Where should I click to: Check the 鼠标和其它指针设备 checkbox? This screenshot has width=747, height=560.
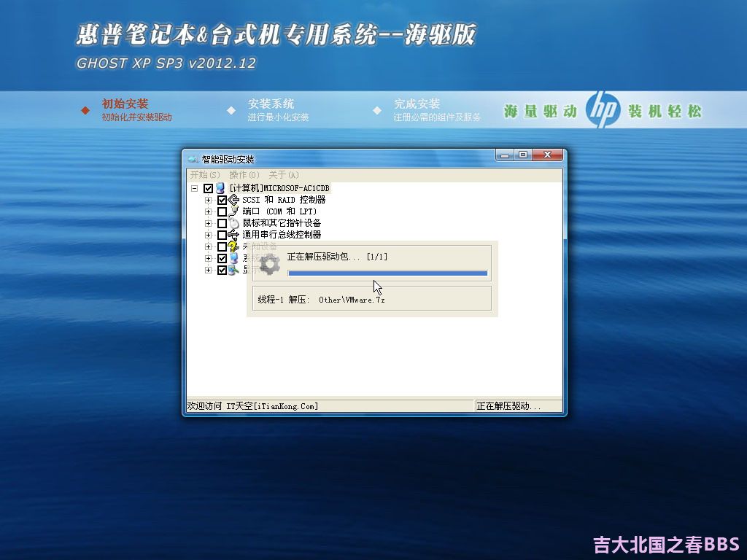222,223
